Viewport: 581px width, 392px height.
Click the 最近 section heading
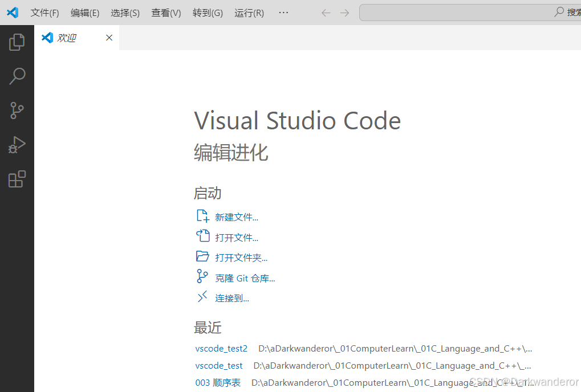click(208, 328)
